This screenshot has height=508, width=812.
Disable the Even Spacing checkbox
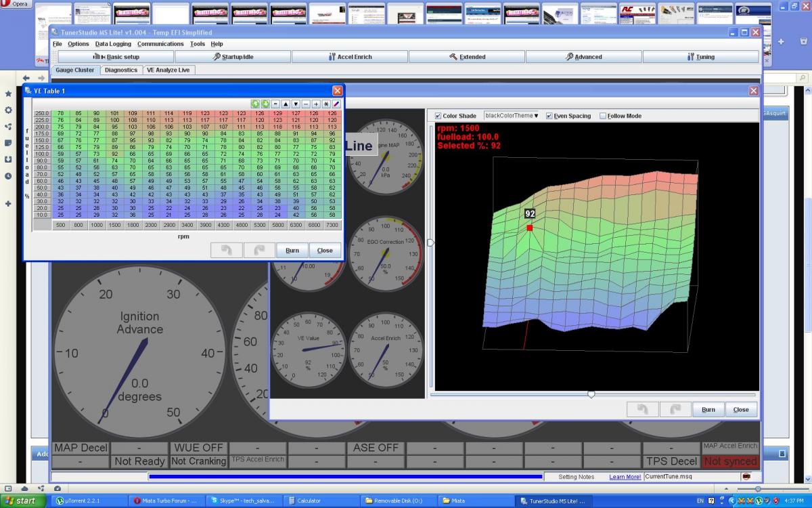tap(549, 116)
